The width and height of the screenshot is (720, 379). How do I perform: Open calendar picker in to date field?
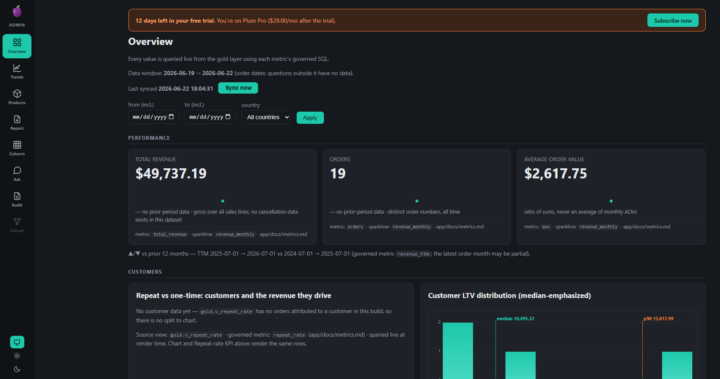point(228,117)
